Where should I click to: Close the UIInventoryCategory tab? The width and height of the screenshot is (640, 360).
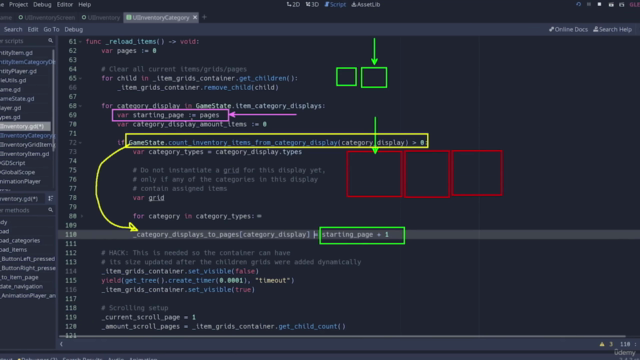195,18
